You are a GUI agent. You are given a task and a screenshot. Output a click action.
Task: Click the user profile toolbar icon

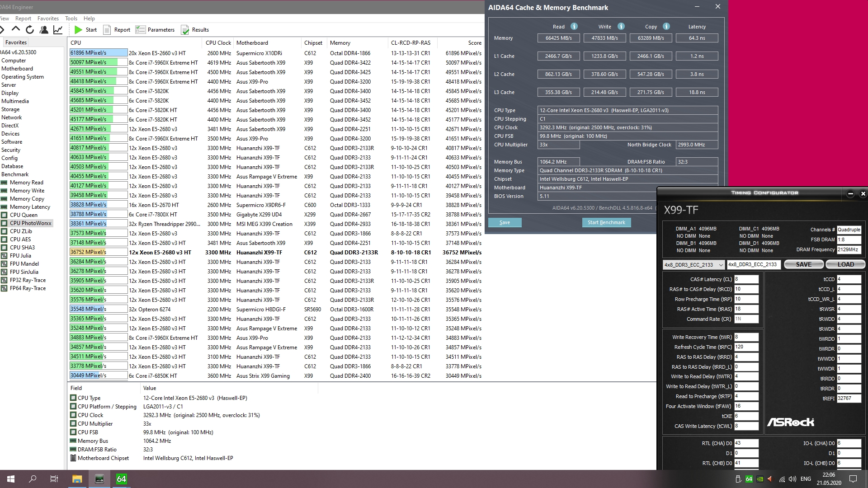click(x=44, y=30)
